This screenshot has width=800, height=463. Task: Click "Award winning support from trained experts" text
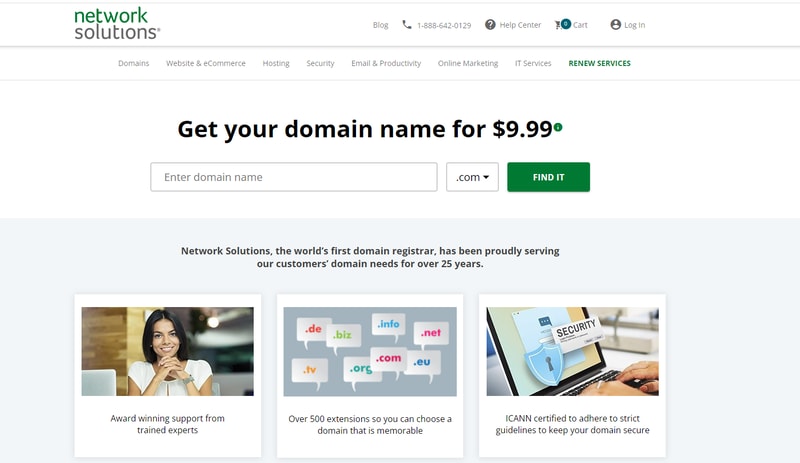167,424
